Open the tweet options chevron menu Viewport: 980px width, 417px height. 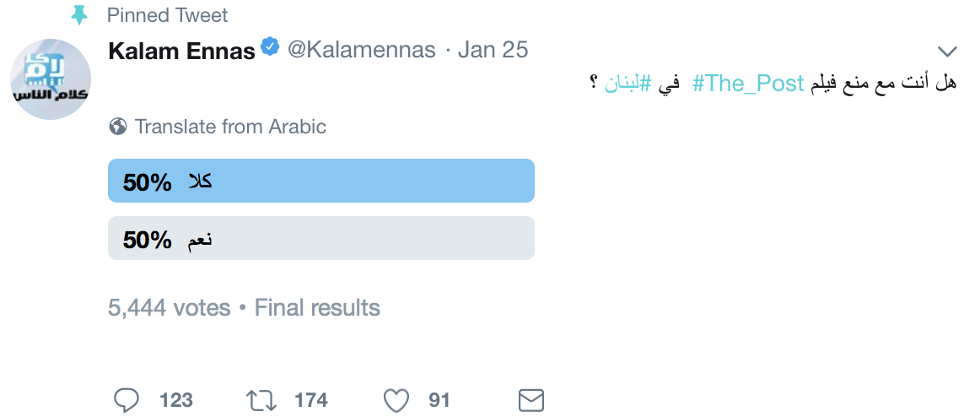click(x=948, y=50)
